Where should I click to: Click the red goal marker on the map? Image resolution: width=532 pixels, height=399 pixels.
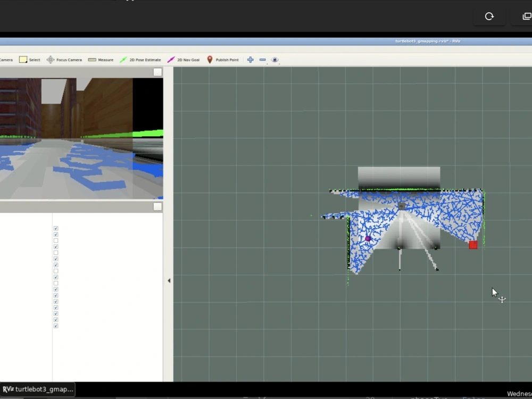coord(473,245)
